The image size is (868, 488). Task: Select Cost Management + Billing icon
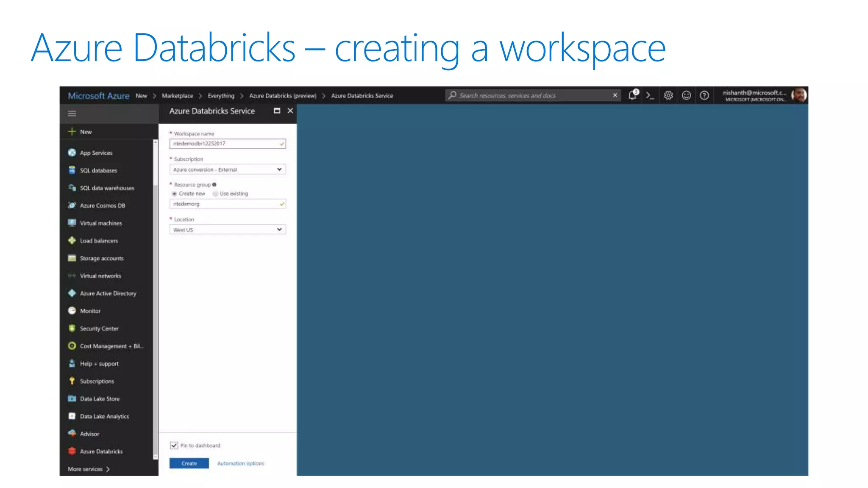point(72,346)
